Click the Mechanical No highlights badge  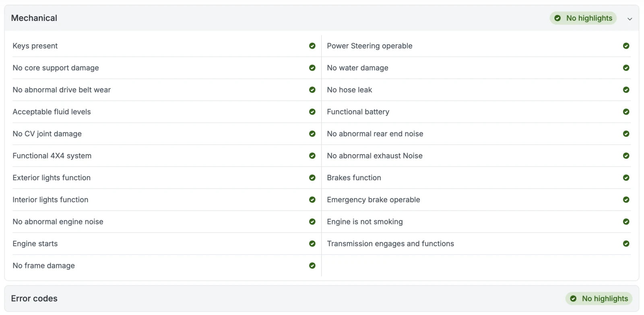click(x=583, y=18)
